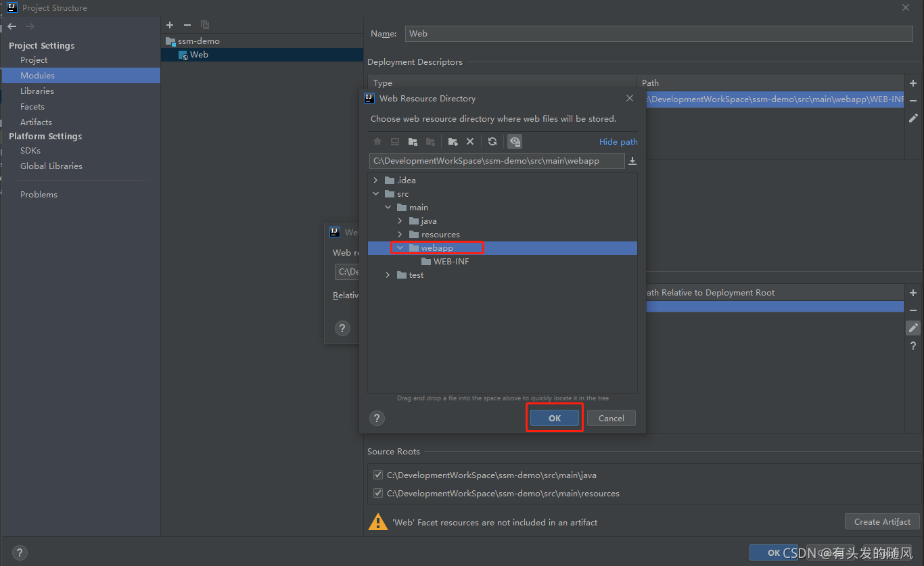Screen dimensions: 924x566
Task: Collapse the src folder
Action: pos(376,194)
